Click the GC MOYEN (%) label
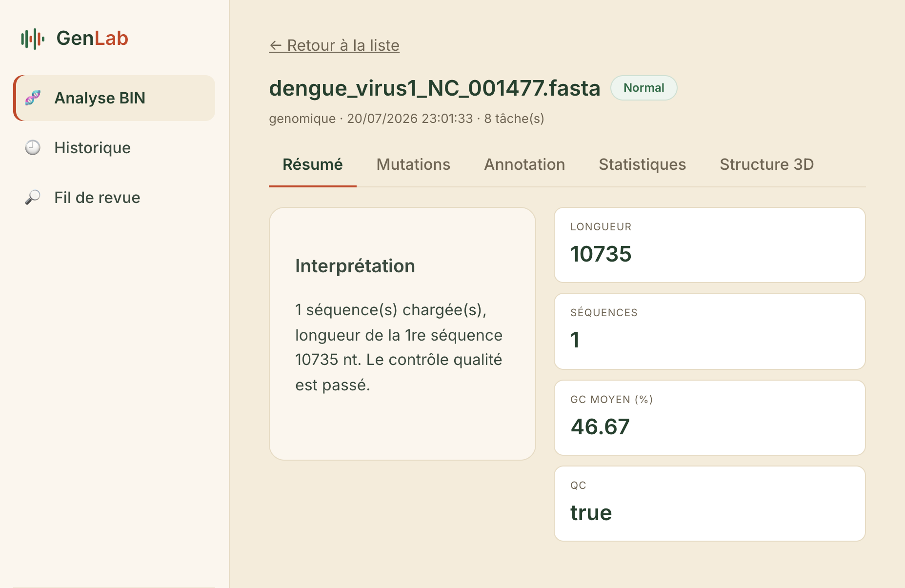 [612, 400]
